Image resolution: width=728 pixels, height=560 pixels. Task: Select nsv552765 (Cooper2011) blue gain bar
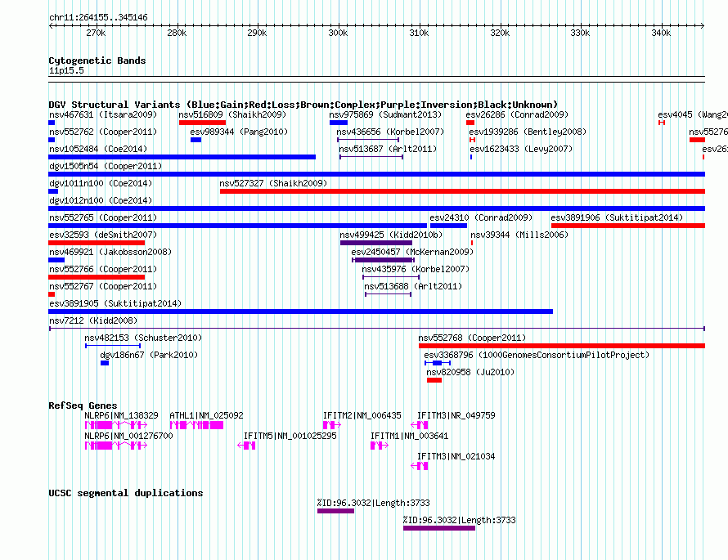click(x=238, y=226)
